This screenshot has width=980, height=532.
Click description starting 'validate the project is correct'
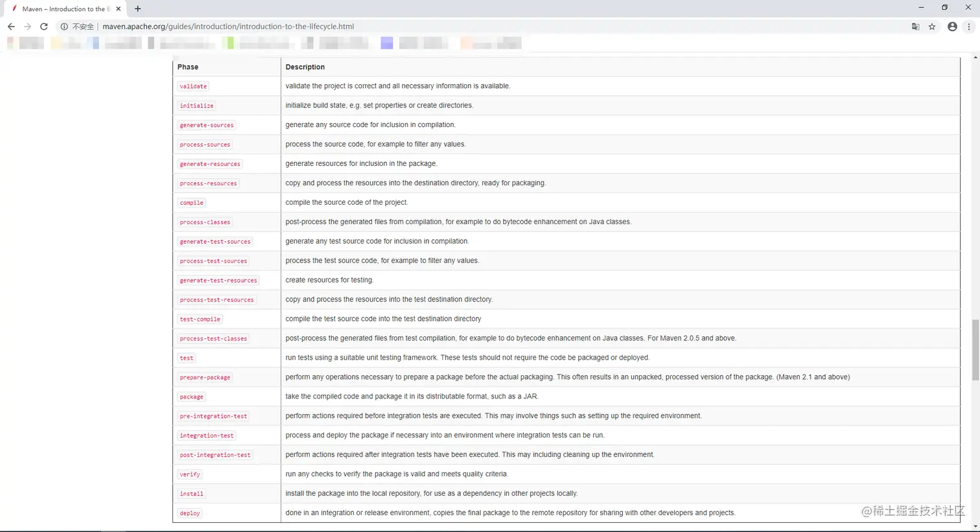tap(398, 86)
